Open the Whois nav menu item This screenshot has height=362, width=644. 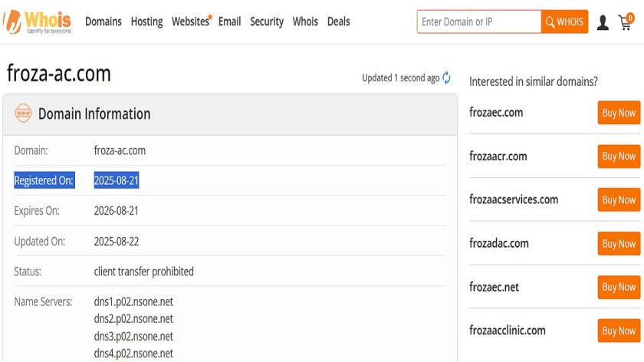[305, 21]
